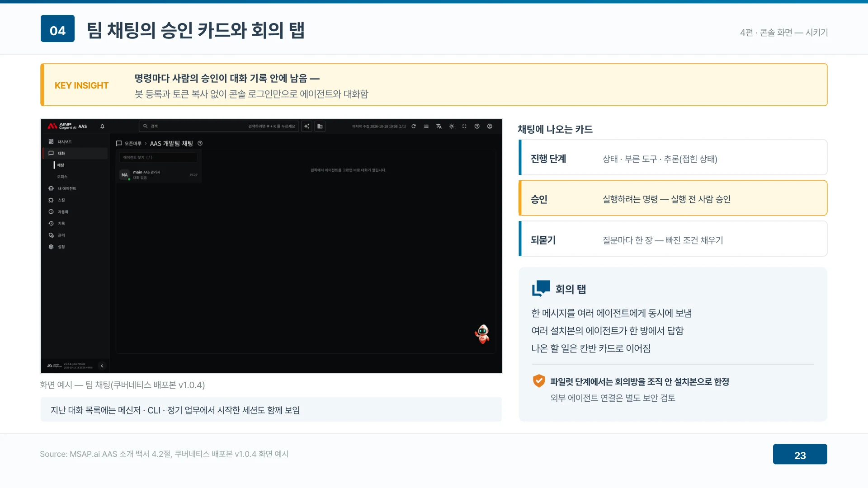Open the 오피스 submenu item
This screenshot has height=488, width=868.
tap(62, 177)
